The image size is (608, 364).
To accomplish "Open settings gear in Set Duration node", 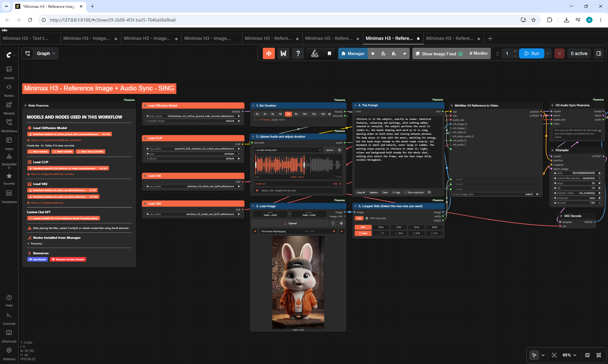I will pos(329,114).
